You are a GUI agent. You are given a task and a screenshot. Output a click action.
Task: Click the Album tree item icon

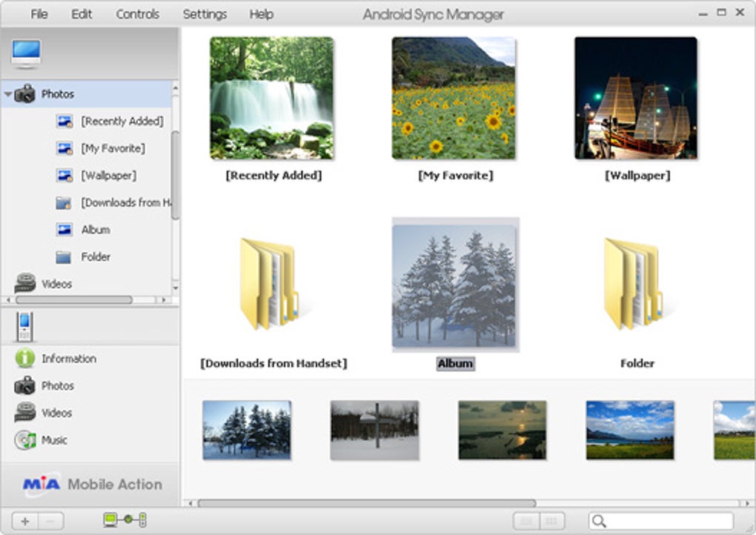click(64, 230)
